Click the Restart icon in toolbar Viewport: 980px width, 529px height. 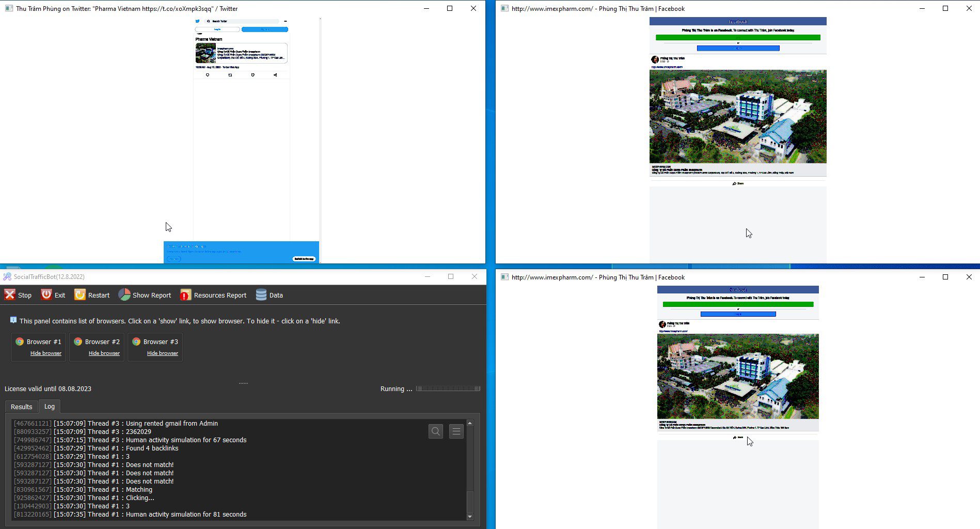[80, 294]
